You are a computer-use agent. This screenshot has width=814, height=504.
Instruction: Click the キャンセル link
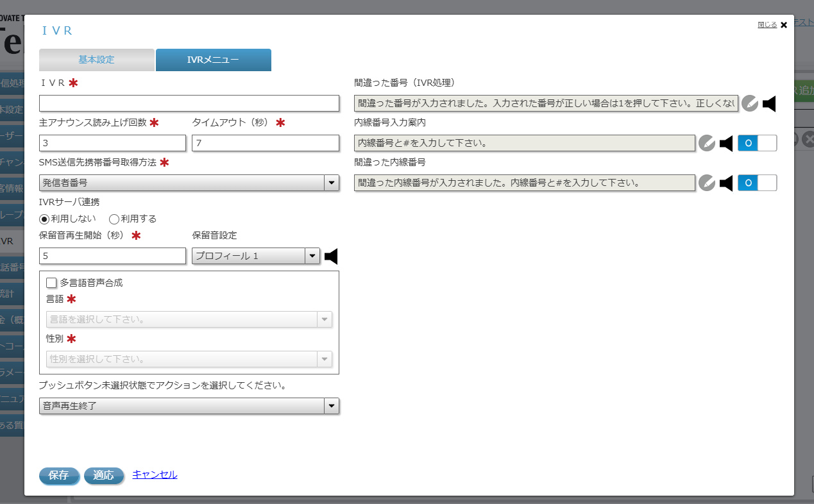coord(154,475)
